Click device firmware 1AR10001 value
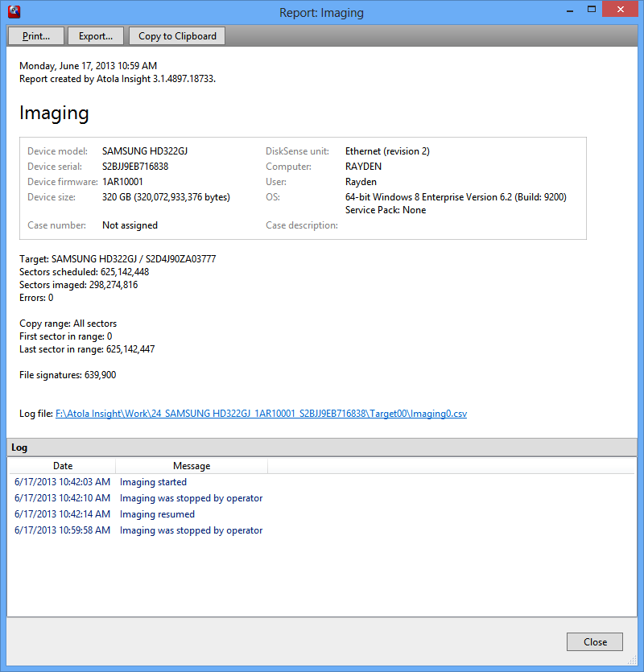Screen dimensions: 644x672 coord(122,182)
